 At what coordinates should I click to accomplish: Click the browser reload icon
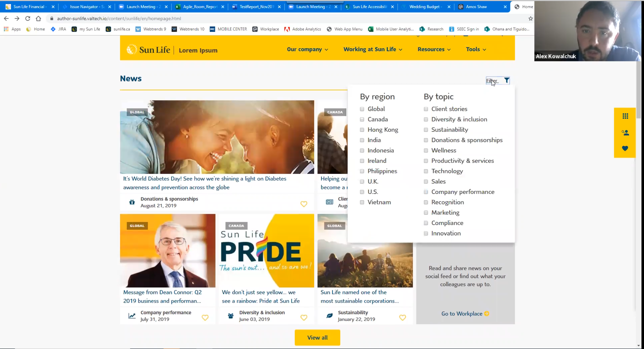pyautogui.click(x=28, y=18)
